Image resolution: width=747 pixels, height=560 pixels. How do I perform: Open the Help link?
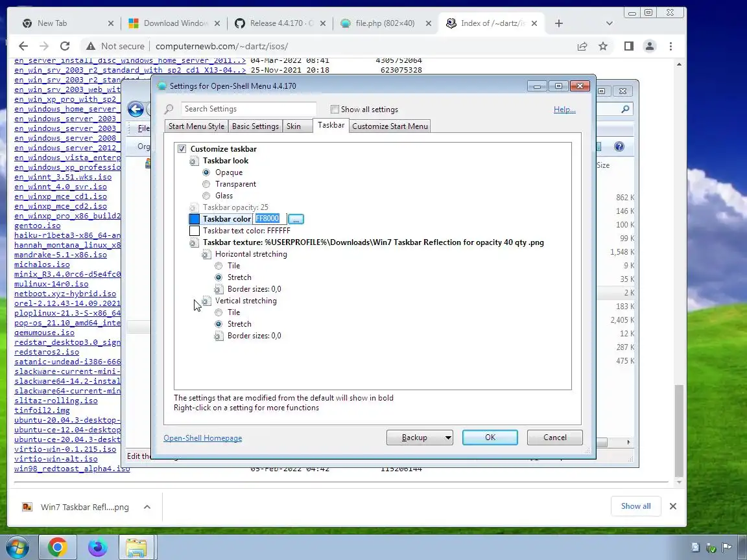coord(565,110)
